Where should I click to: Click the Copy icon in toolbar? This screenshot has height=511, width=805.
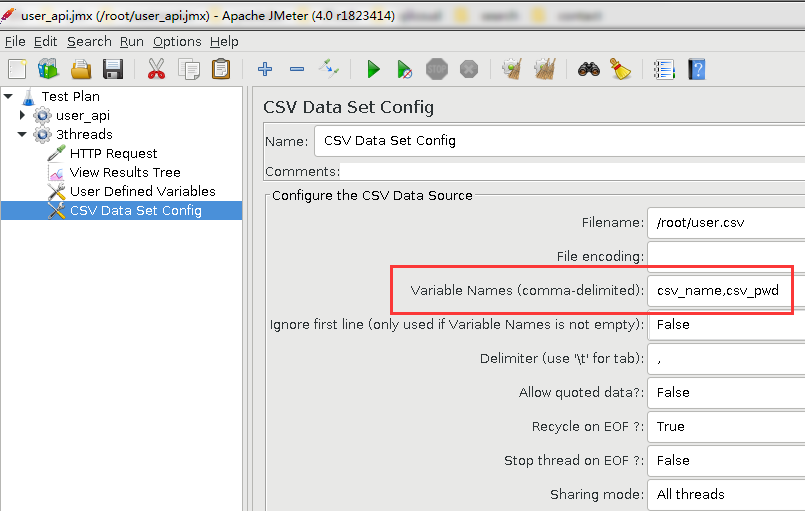[x=189, y=69]
